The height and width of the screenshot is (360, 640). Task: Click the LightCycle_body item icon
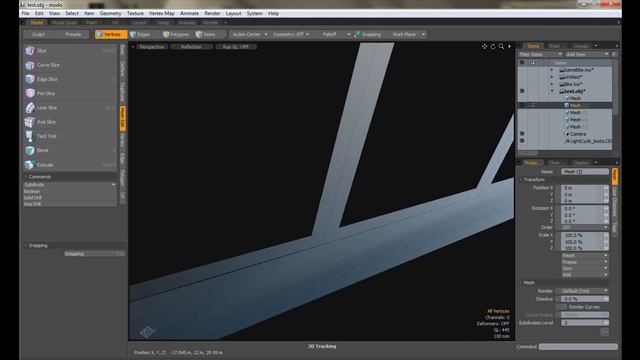coord(567,141)
